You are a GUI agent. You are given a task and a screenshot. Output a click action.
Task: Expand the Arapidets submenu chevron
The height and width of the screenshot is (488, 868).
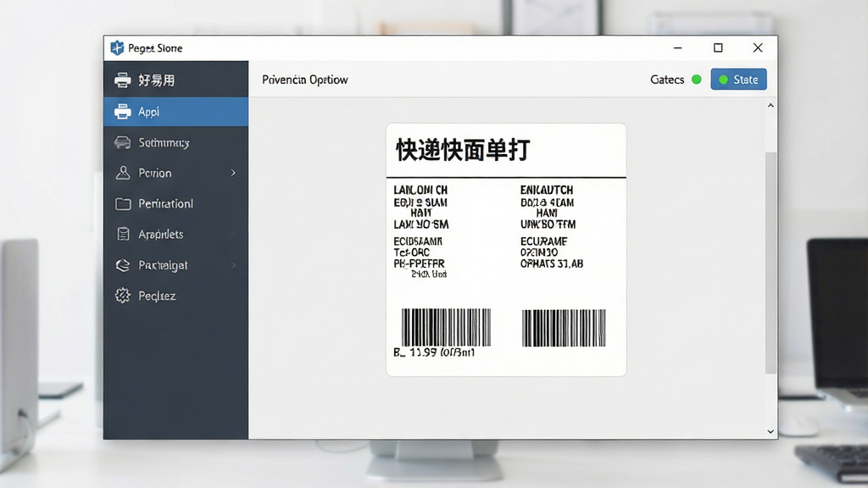pos(233,235)
